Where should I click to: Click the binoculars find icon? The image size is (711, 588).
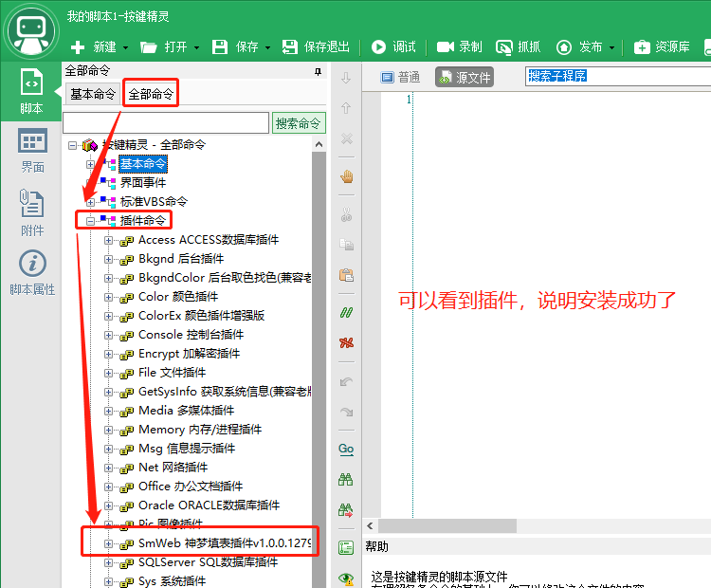[x=345, y=479]
